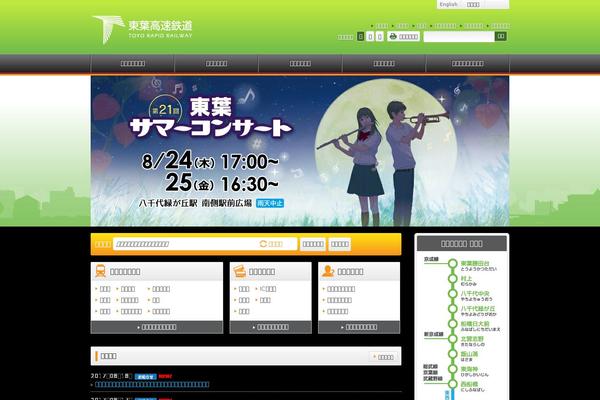Viewport: 600px width, 400px height.
Task: Select the dark highlighted font size button
Action: point(360,36)
